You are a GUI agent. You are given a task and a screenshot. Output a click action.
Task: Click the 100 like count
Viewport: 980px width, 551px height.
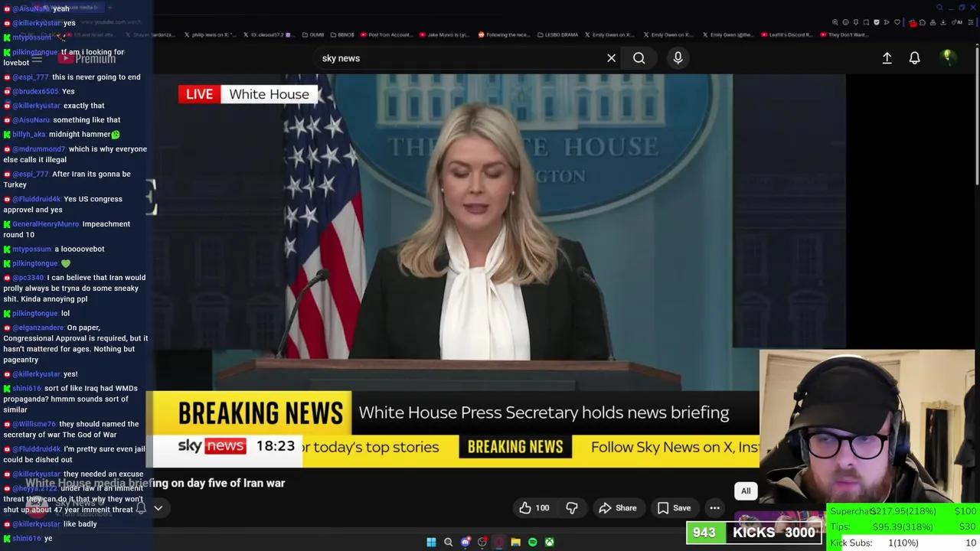pos(542,508)
